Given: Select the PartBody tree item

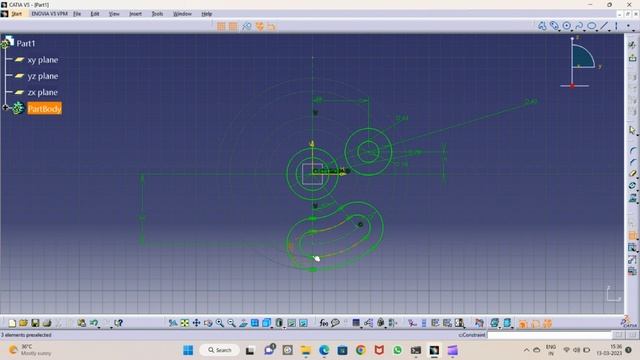Looking at the screenshot, I should tap(44, 108).
